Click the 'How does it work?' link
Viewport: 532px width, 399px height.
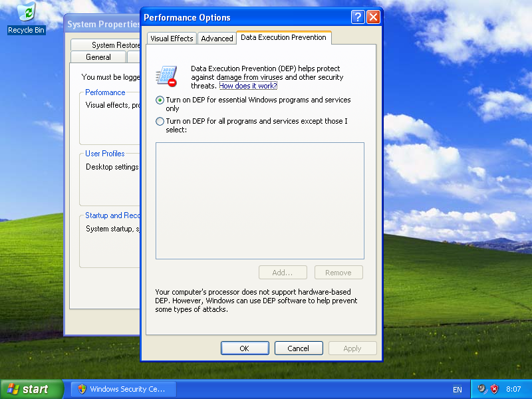(x=248, y=86)
